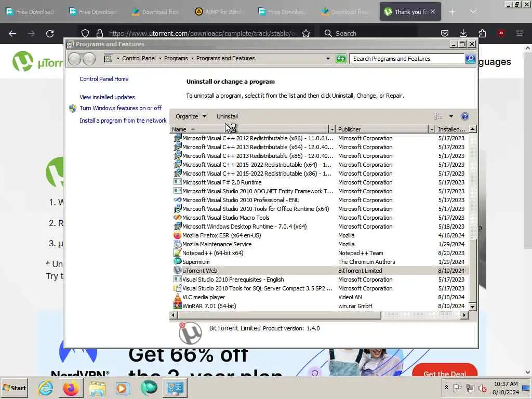532x399 pixels.
Task: Click the muted volume tray icon
Action: tap(482, 388)
